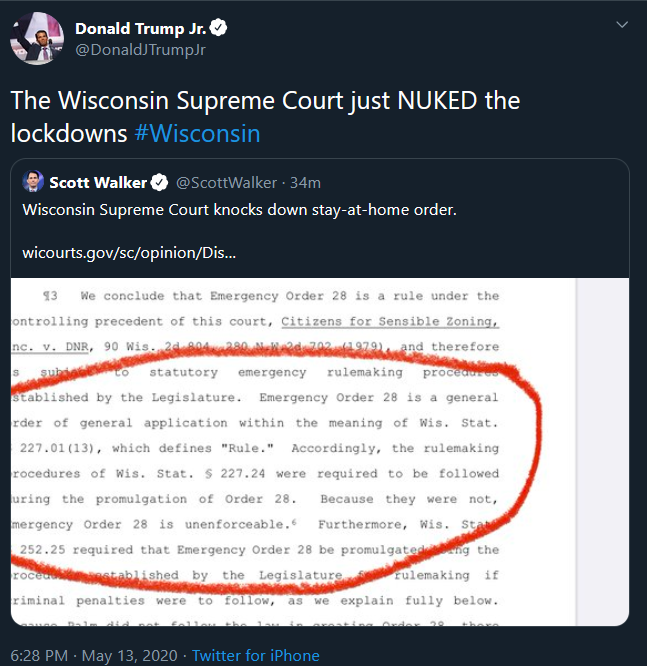Click the Donald Trump Jr. display name
The height and width of the screenshot is (666, 647).
141,28
